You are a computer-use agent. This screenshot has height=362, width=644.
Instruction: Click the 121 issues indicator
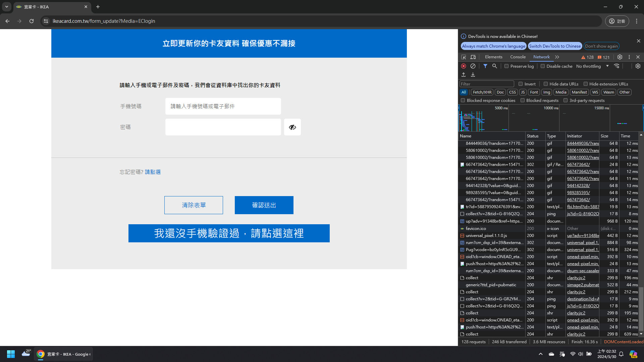604,57
